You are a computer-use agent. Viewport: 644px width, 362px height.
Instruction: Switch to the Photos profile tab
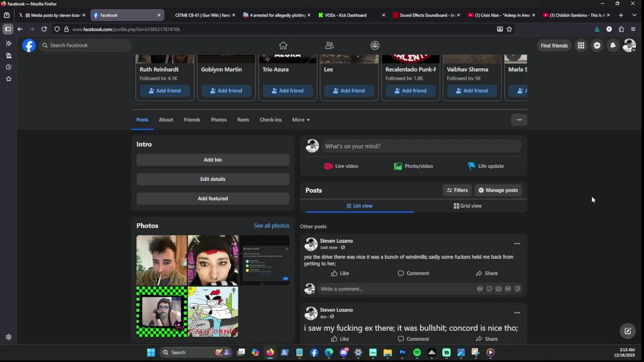click(x=219, y=120)
